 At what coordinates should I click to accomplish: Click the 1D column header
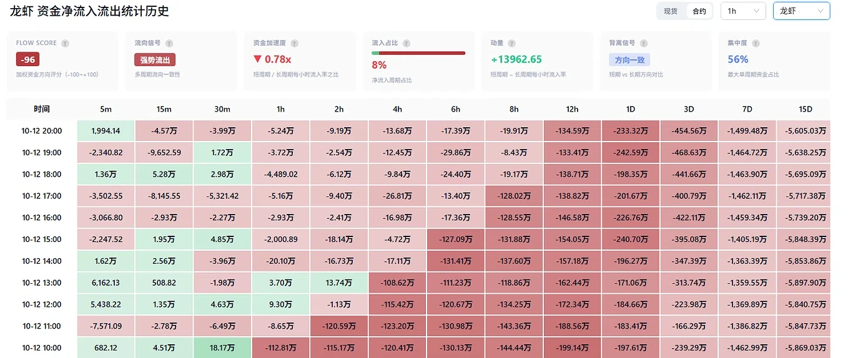pyautogui.click(x=631, y=109)
